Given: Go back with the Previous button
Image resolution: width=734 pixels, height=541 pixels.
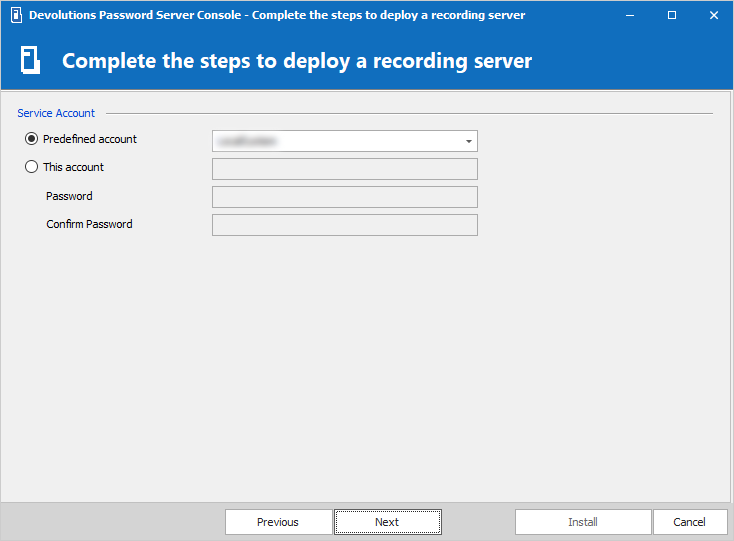Looking at the screenshot, I should pos(278,522).
